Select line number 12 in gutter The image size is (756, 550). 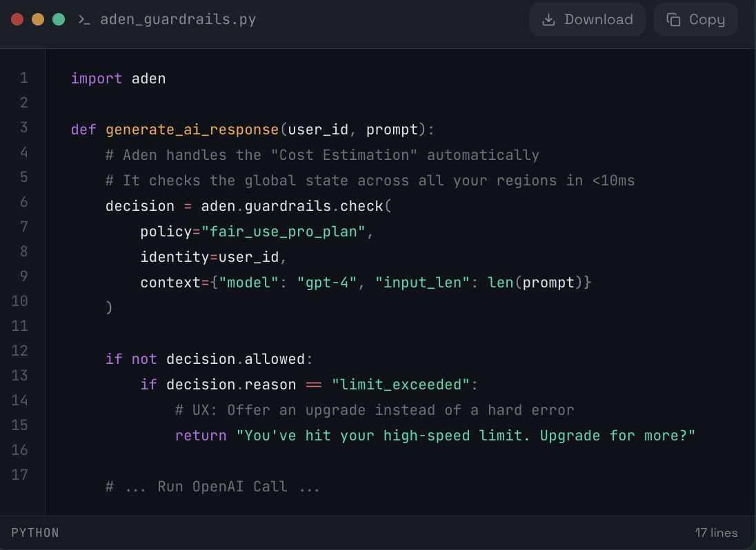tap(20, 351)
